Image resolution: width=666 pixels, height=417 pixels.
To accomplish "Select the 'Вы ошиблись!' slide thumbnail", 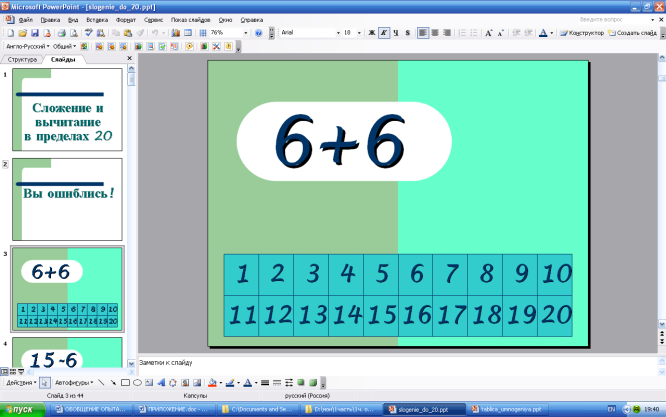I will [67, 198].
